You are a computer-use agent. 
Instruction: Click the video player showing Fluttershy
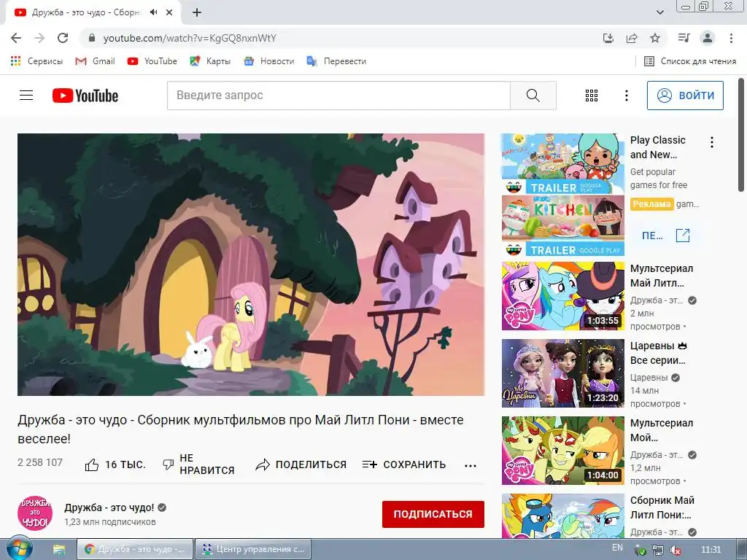[x=251, y=264]
